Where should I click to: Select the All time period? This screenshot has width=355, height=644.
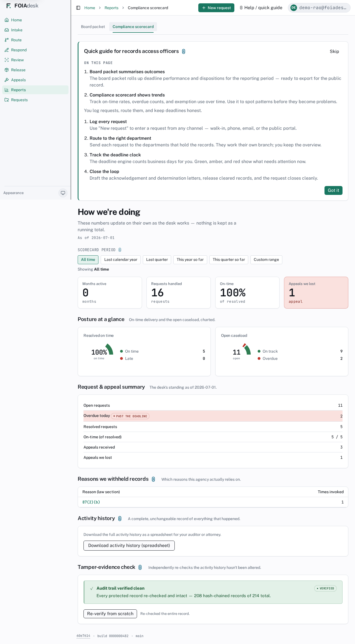coord(88,260)
